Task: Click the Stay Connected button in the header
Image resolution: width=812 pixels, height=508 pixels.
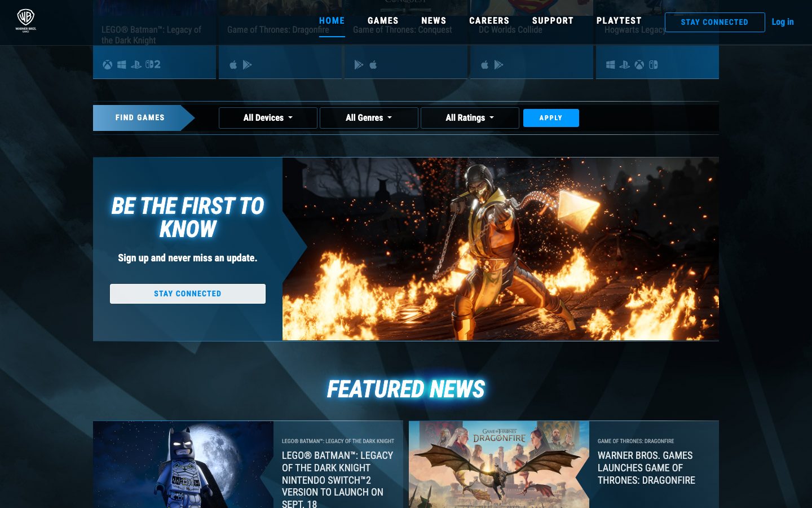Action: [x=714, y=22]
